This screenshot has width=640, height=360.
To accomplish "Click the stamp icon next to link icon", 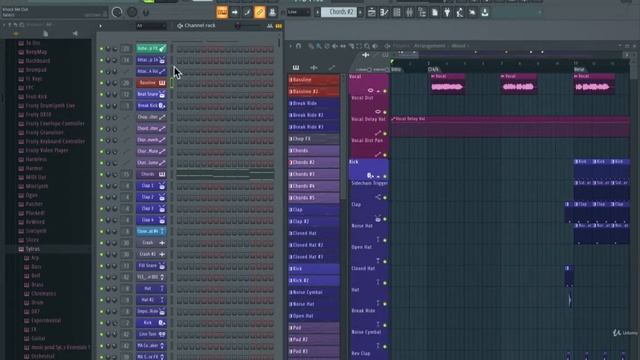I will 272,13.
